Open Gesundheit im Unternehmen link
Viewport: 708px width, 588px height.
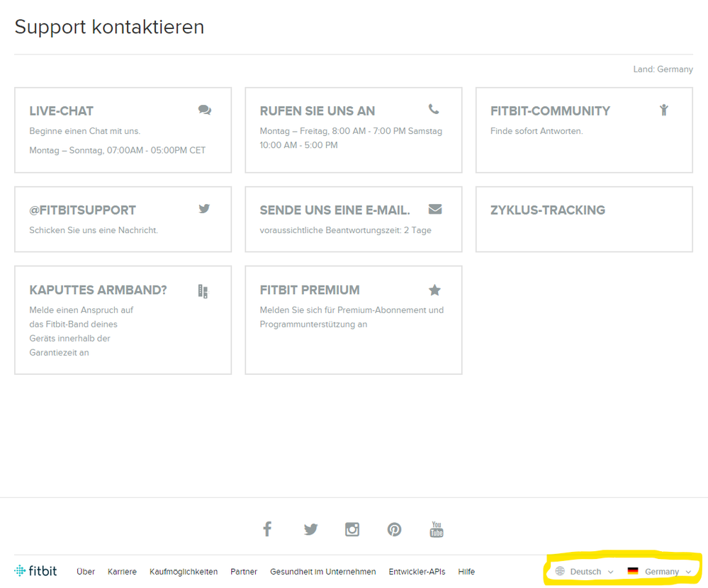(323, 571)
